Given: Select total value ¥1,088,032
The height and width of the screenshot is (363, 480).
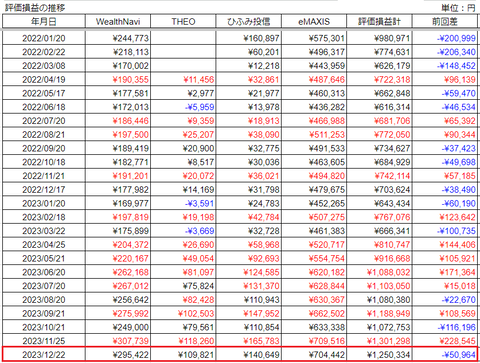Looking at the screenshot, I should click(x=388, y=272).
